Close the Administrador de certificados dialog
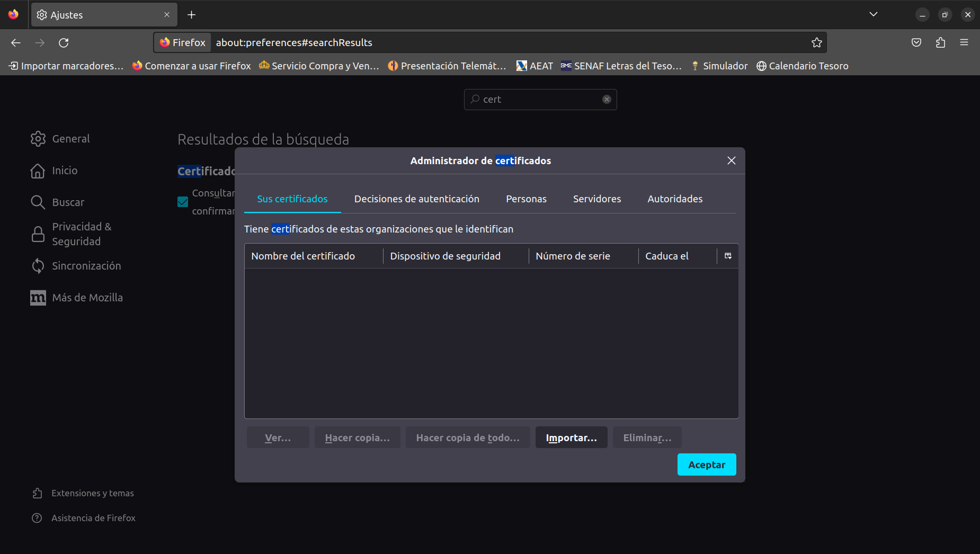The height and width of the screenshot is (554, 980). [731, 160]
